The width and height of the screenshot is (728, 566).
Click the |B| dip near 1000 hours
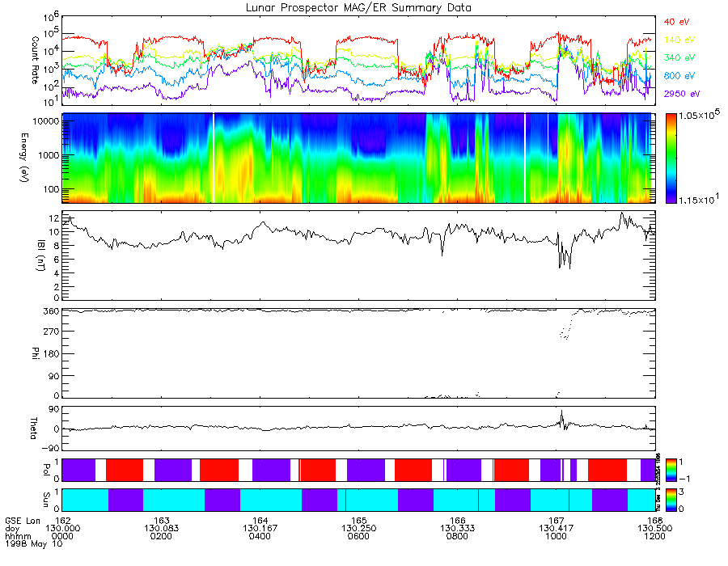[x=565, y=256]
